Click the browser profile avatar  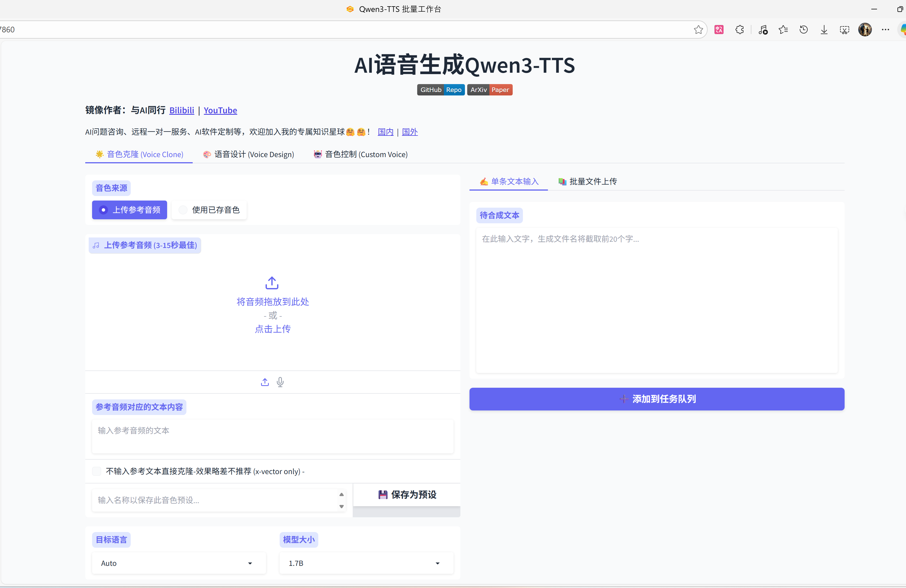coord(865,30)
